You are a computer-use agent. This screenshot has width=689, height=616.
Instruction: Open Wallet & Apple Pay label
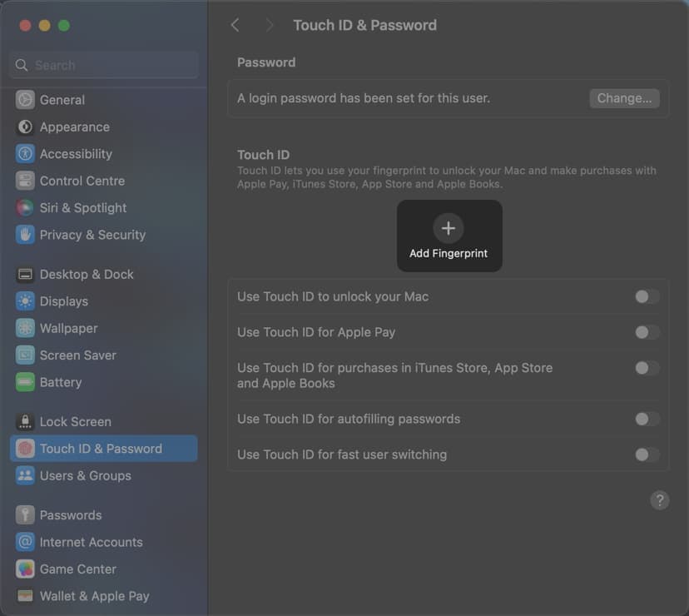[95, 596]
